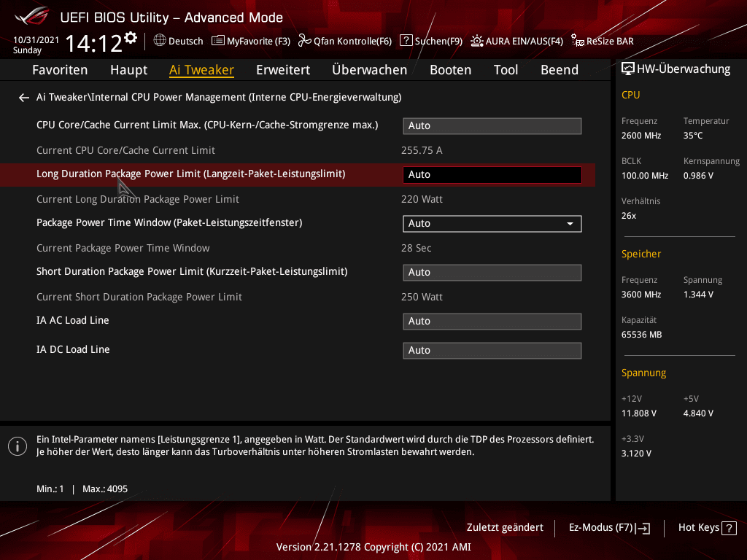
Task: Click the 255.75 A value
Action: (x=422, y=150)
